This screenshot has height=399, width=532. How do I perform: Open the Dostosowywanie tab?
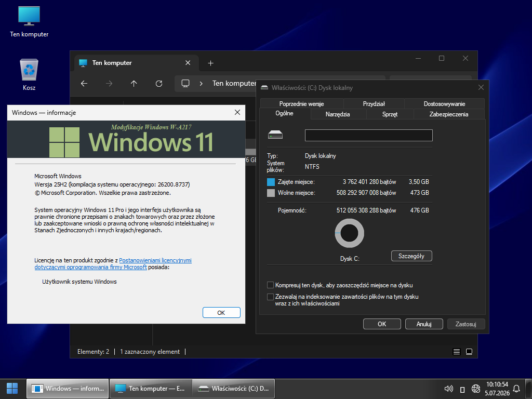[444, 104]
